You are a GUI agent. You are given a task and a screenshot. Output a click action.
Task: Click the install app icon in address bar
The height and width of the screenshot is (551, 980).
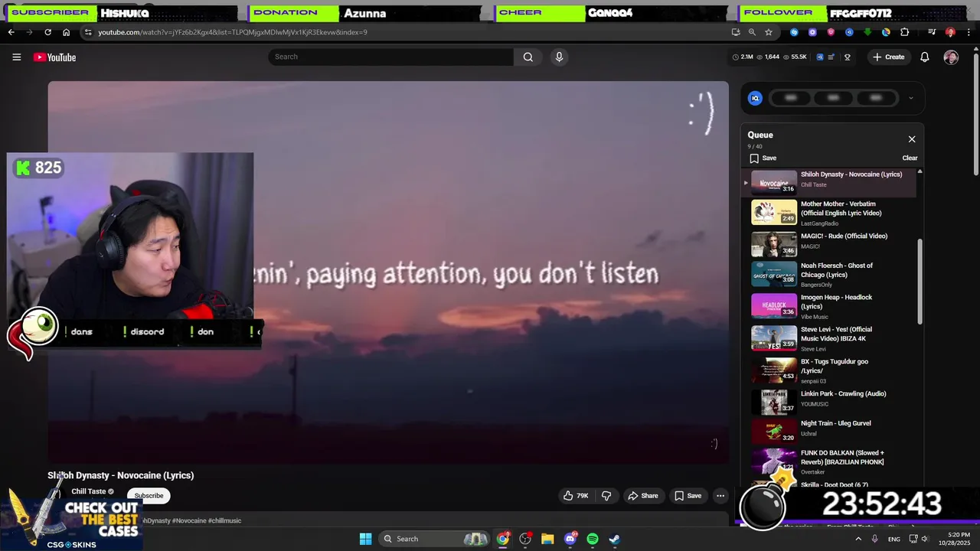pyautogui.click(x=736, y=32)
